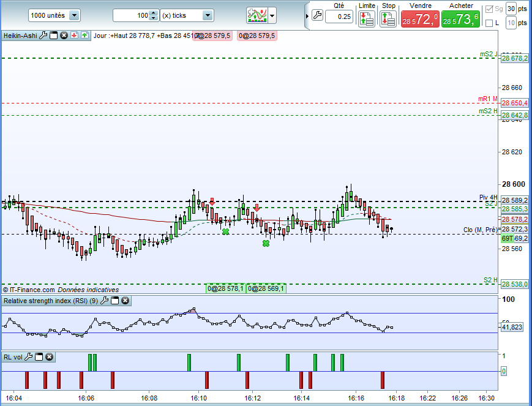
Task: Click price label 28 650,4 on axis
Action: (x=515, y=103)
